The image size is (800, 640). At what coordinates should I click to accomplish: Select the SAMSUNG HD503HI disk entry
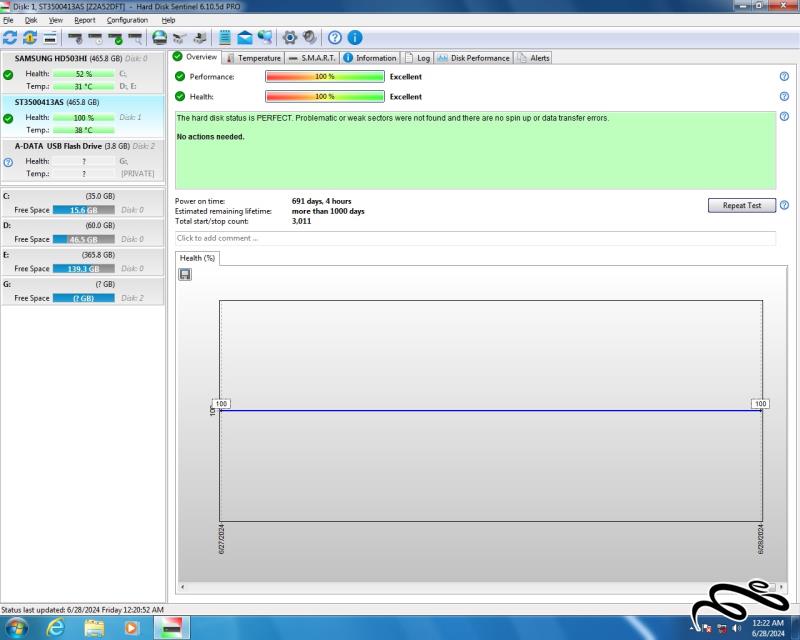[83, 72]
